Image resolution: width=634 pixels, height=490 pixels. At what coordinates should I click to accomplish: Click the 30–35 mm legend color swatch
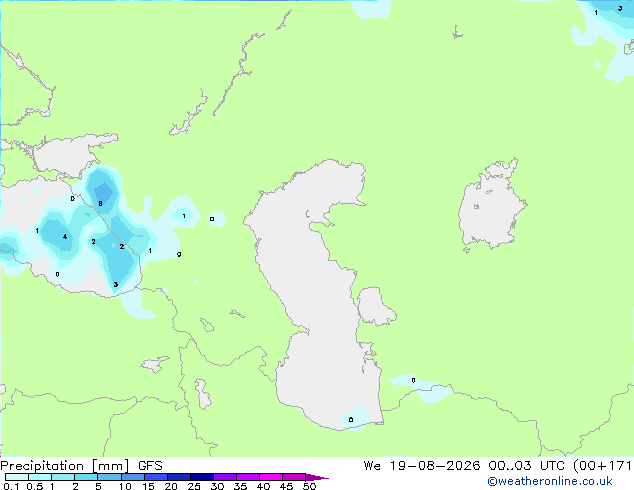[x=225, y=477]
